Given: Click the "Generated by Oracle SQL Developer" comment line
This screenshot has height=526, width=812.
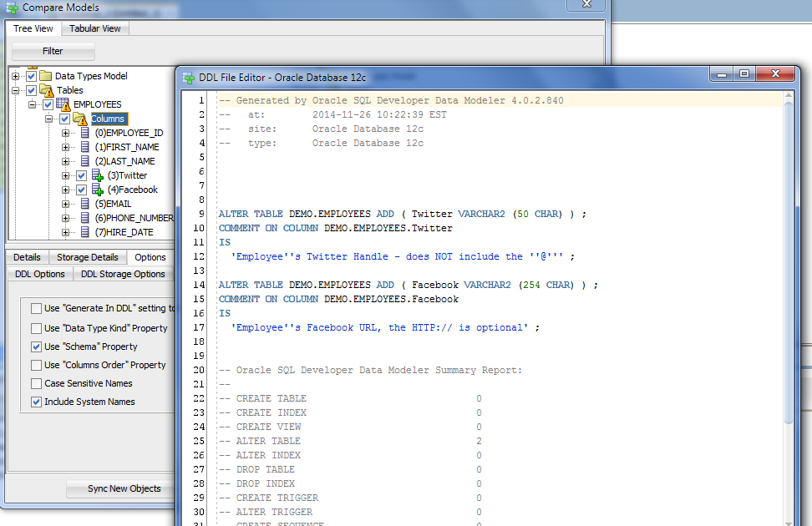Looking at the screenshot, I should pos(391,100).
